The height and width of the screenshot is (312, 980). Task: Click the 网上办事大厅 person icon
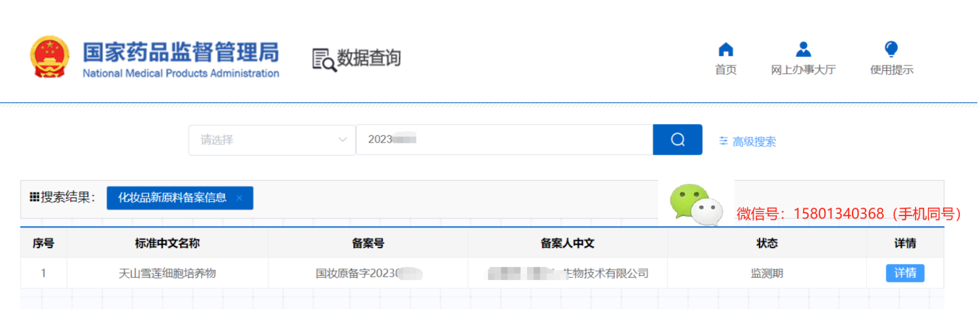click(x=803, y=50)
